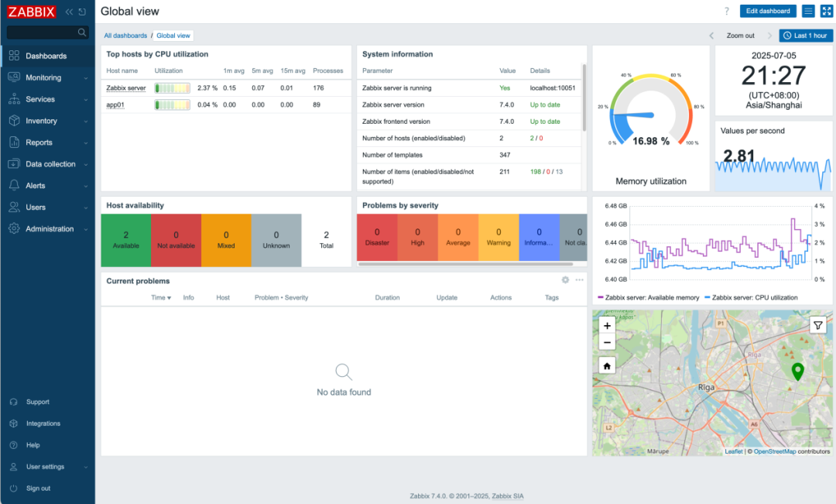Click the Disaster severity tile

point(377,238)
